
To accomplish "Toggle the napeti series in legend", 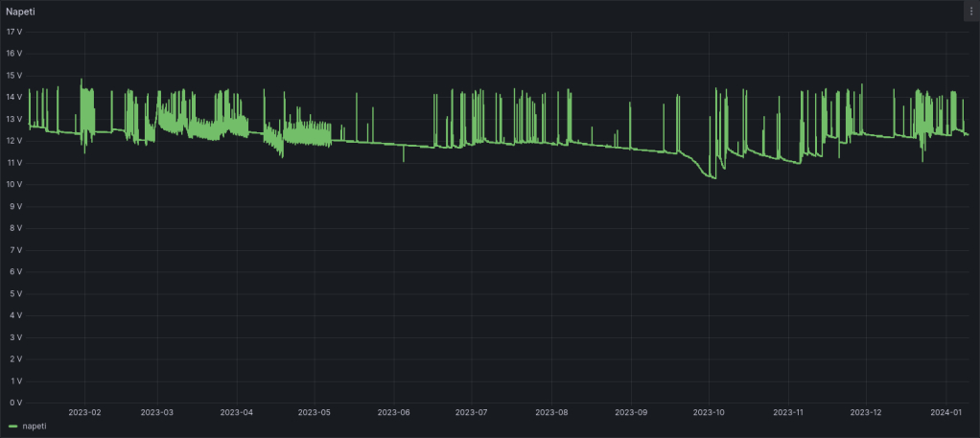I will coord(35,426).
